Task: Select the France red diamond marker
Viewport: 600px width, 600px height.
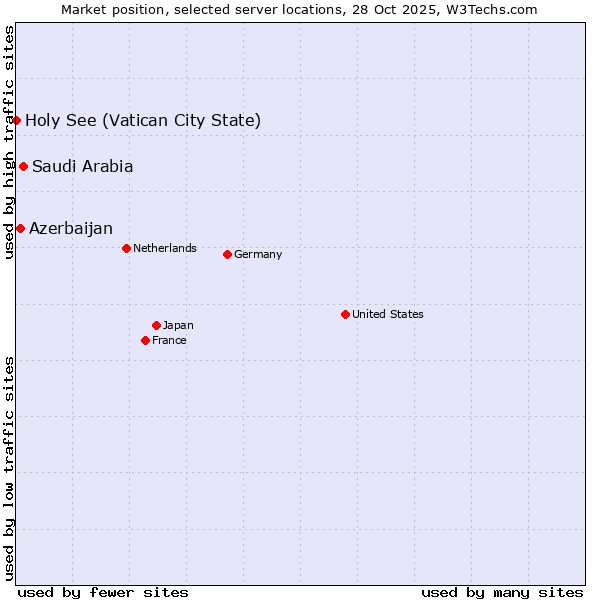Action: 146,340
